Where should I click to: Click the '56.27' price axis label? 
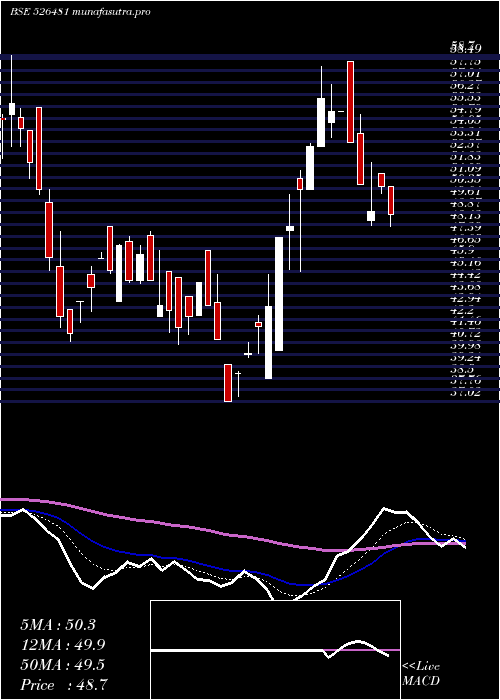[x=466, y=87]
